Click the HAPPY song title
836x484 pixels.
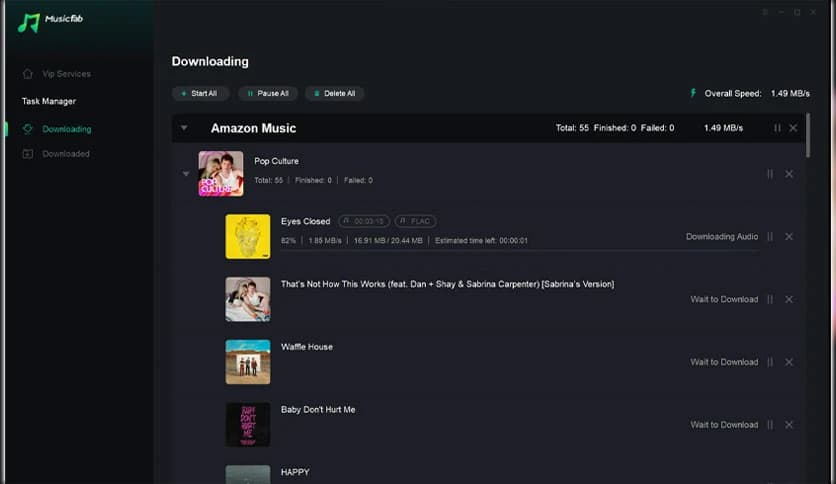295,472
